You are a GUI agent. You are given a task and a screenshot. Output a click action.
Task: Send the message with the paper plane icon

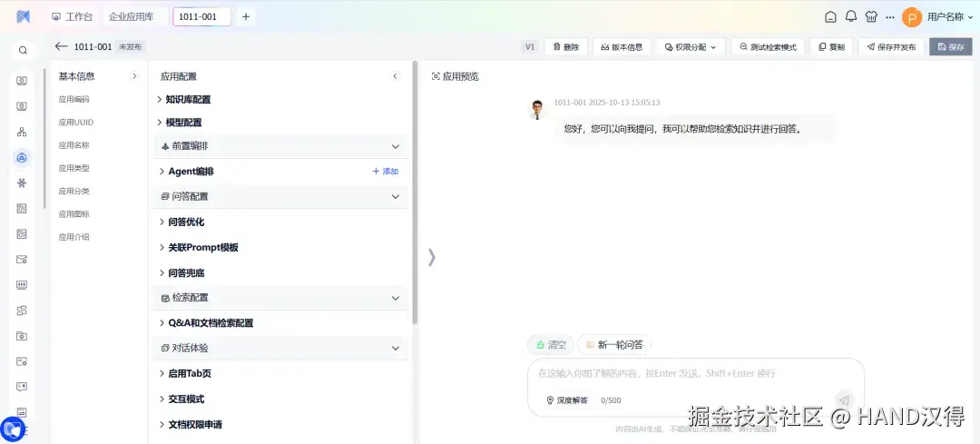click(844, 400)
